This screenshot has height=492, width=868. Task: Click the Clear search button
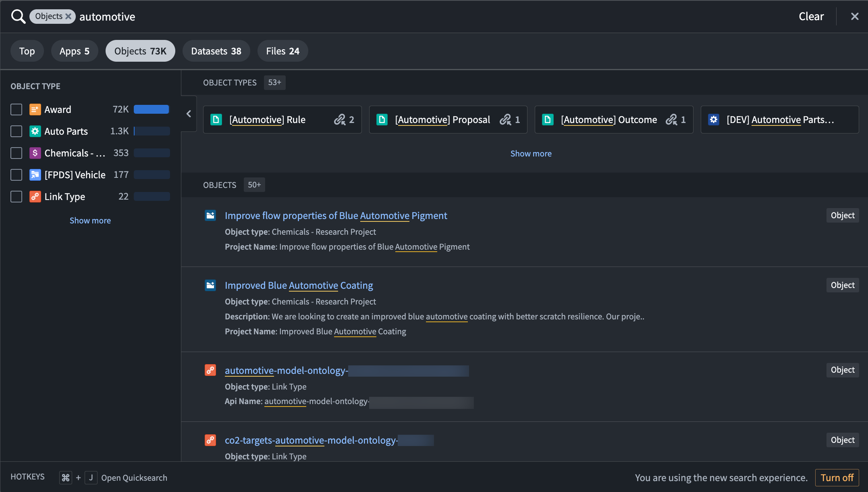point(811,16)
